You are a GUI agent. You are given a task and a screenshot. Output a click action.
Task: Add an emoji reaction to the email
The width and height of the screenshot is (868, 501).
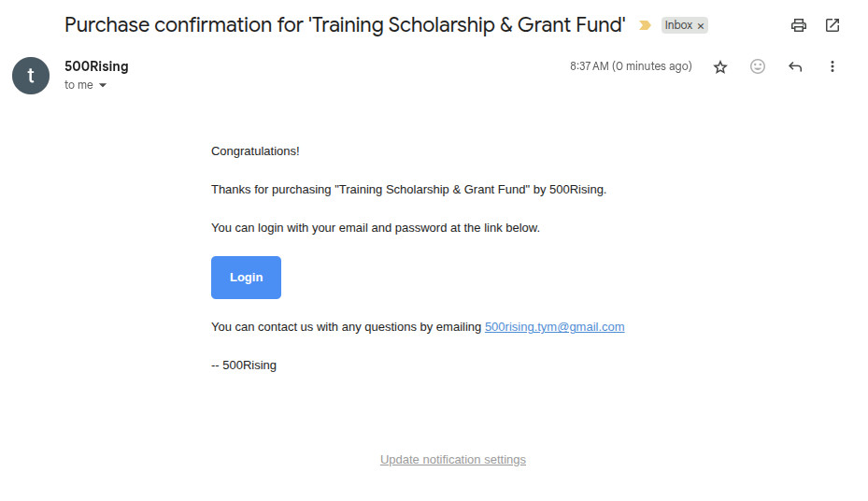click(758, 67)
